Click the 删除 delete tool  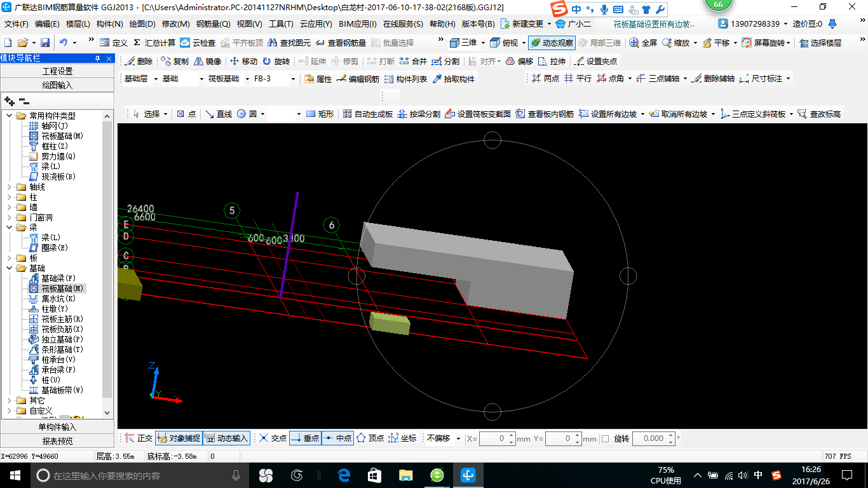[139, 61]
